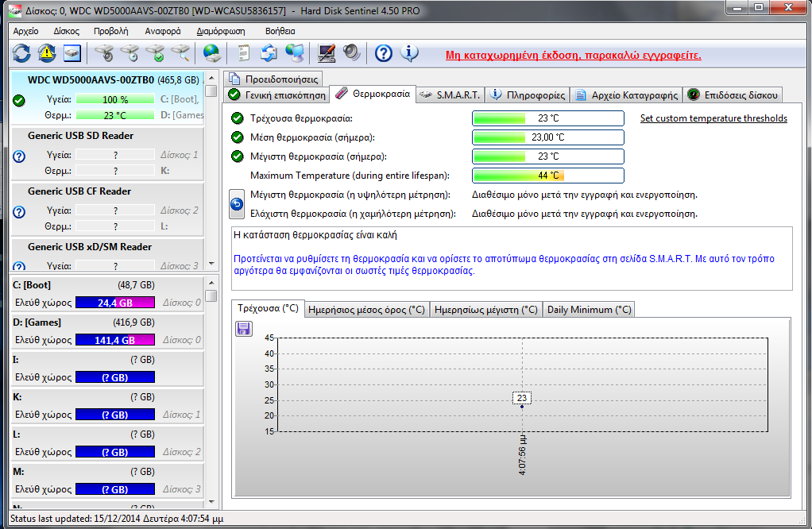Image resolution: width=812 pixels, height=529 pixels.
Task: Click the blue reset arrow button beside maximum temperature
Action: [237, 204]
